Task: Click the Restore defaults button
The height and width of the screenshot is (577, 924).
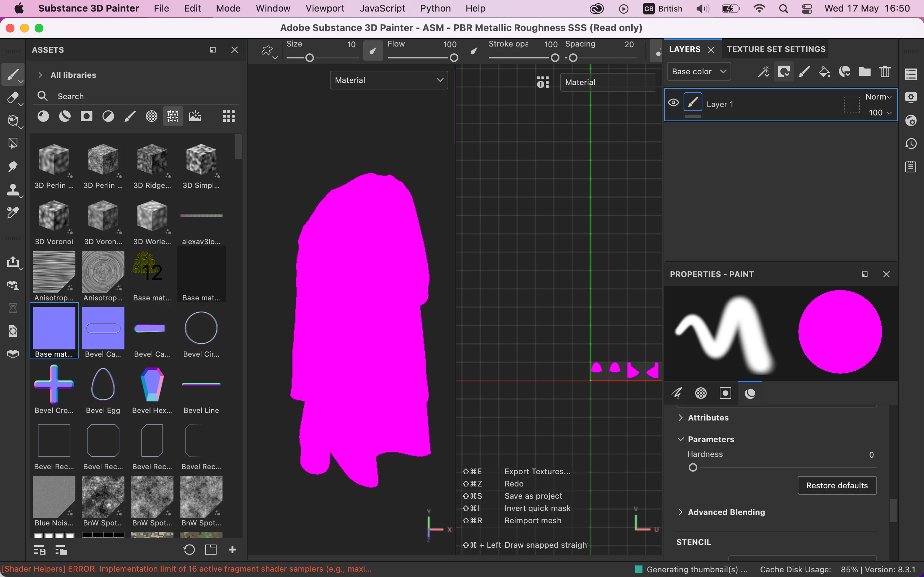Action: click(x=837, y=485)
